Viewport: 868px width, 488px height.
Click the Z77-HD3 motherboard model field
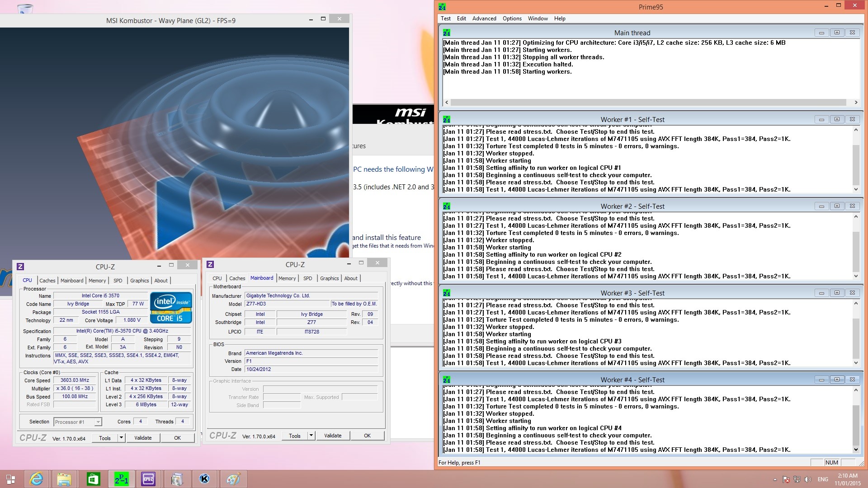click(288, 304)
